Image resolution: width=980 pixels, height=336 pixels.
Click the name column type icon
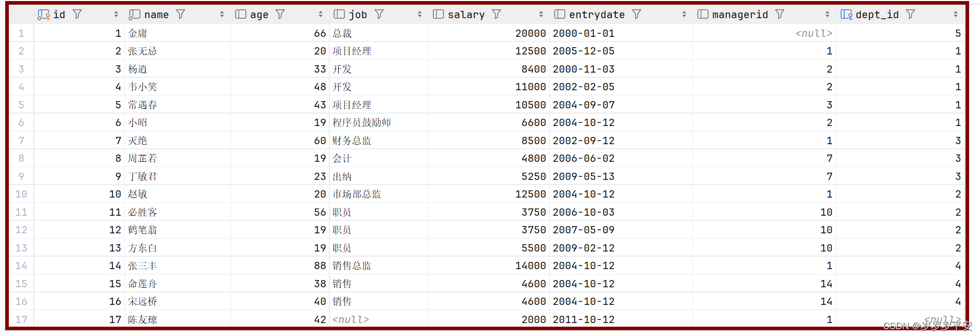134,15
